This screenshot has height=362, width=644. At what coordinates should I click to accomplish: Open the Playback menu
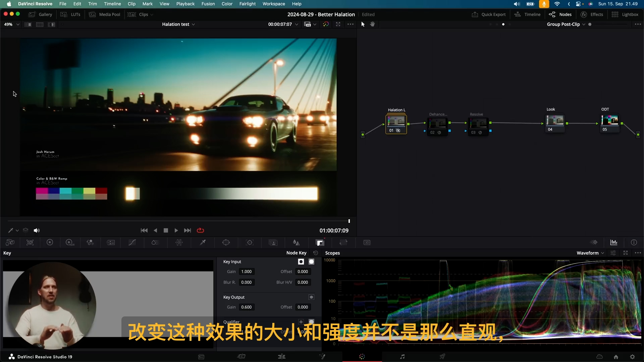(x=185, y=4)
